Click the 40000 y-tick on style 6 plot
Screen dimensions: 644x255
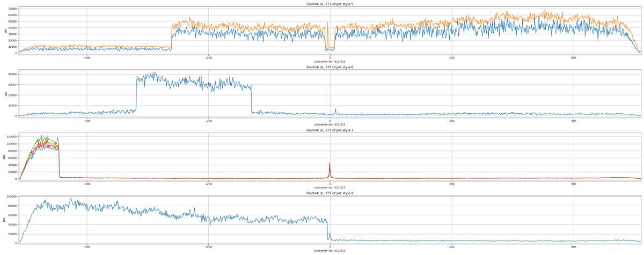click(12, 74)
